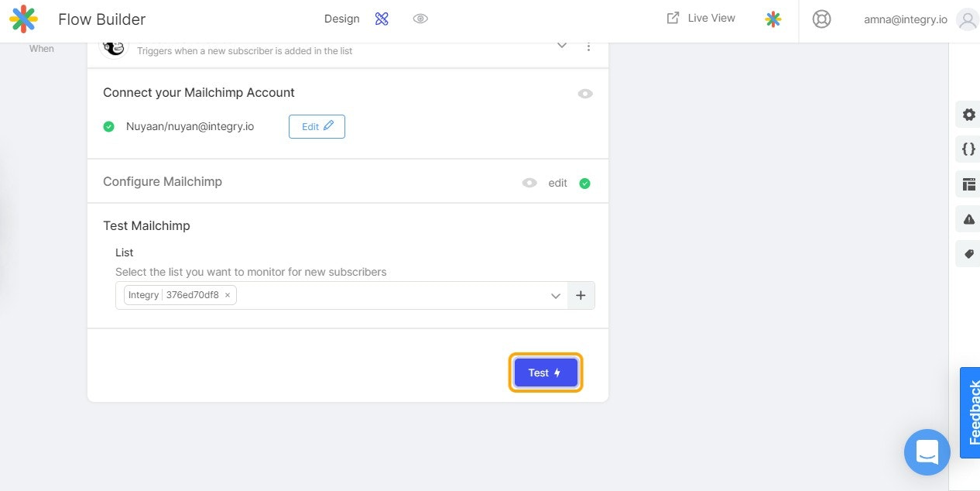The width and height of the screenshot is (980, 491).
Task: Click the Test Mailchimp heading
Action: coord(146,225)
